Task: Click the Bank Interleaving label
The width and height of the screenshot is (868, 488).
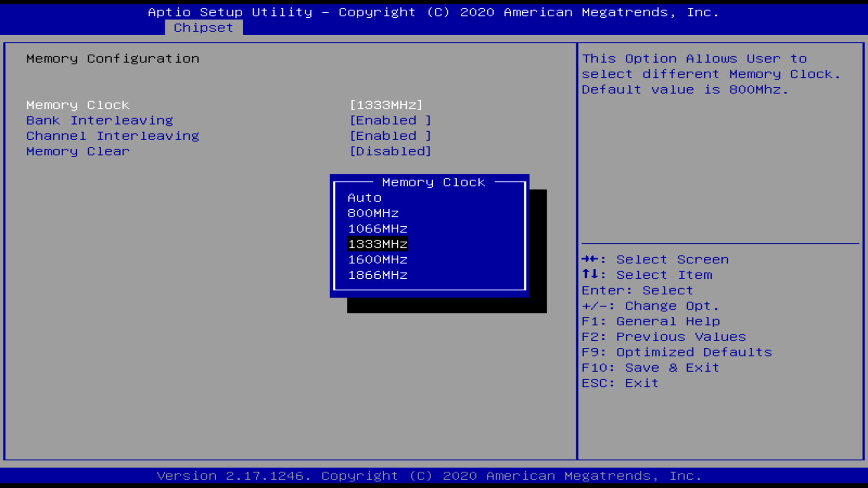Action: (x=99, y=121)
